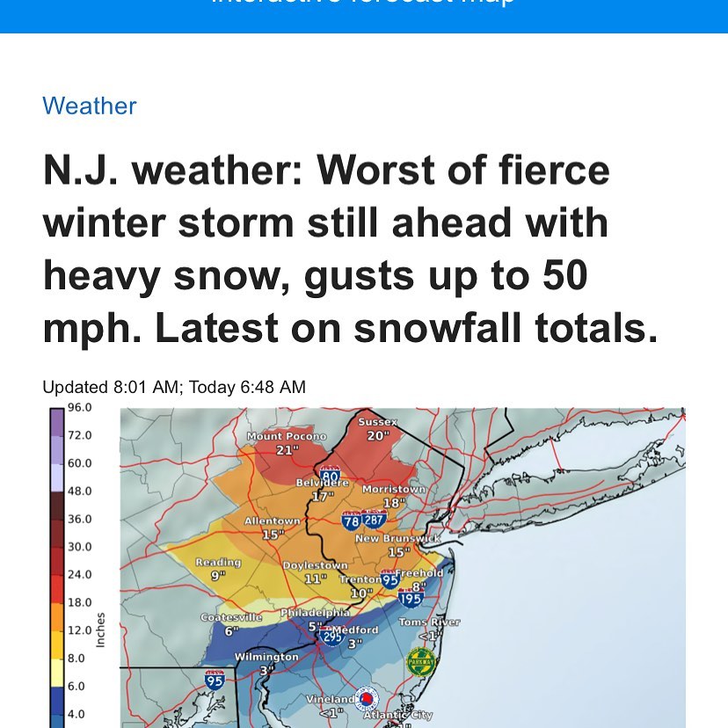Tap the blue interactive forecast map banner
Viewport: 728px width, 728px height.
(364, 13)
